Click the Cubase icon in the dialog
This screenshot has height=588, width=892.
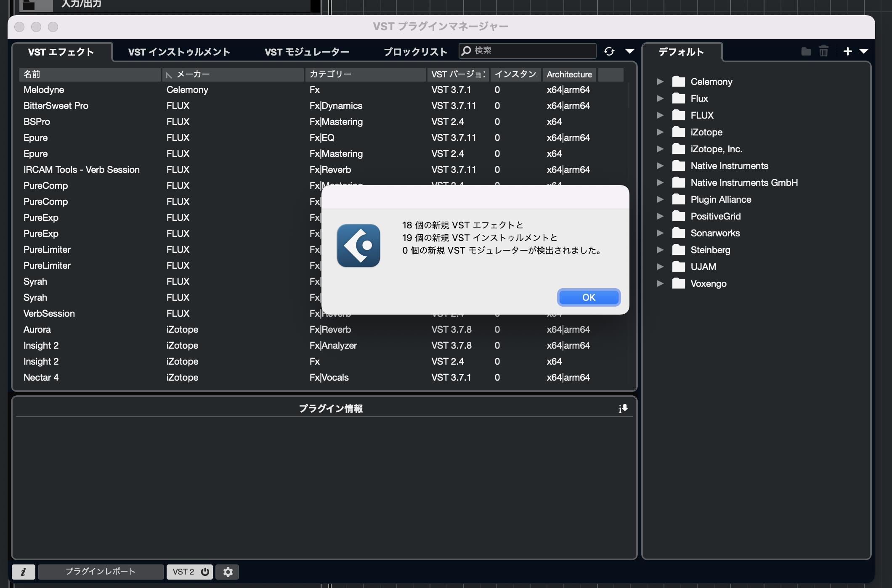tap(358, 246)
